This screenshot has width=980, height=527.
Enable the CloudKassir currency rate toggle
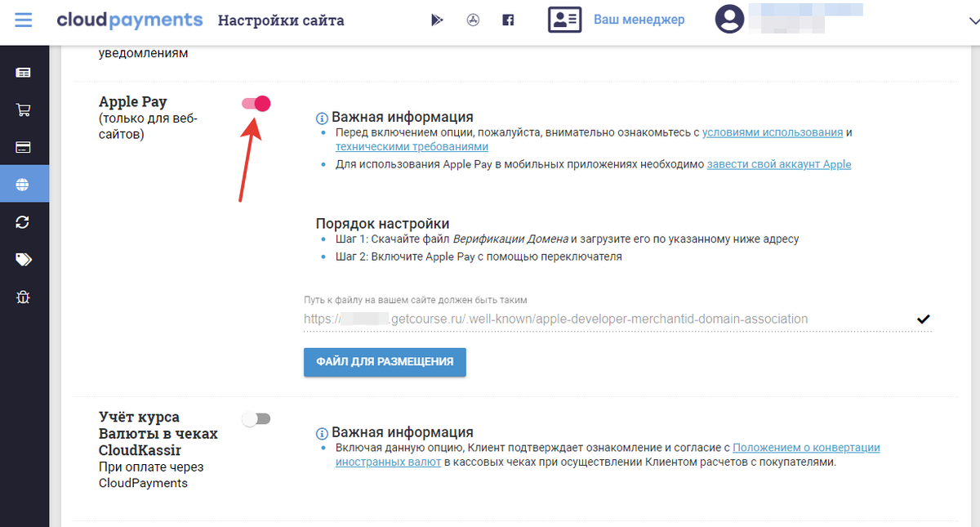256,418
